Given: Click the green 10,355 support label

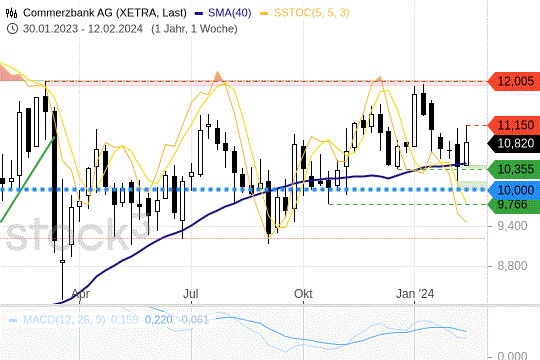Looking at the screenshot, I should pyautogui.click(x=514, y=169).
